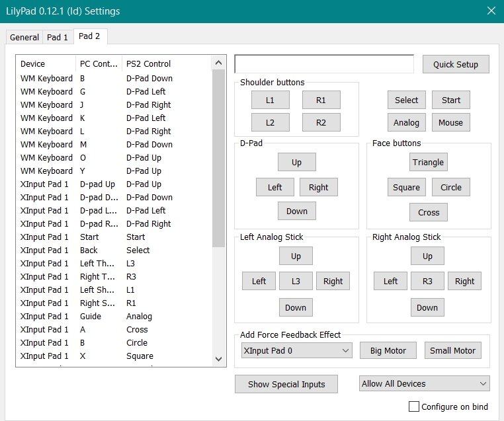The image size is (504, 421).
Task: Click the Select button binding
Action: click(407, 100)
